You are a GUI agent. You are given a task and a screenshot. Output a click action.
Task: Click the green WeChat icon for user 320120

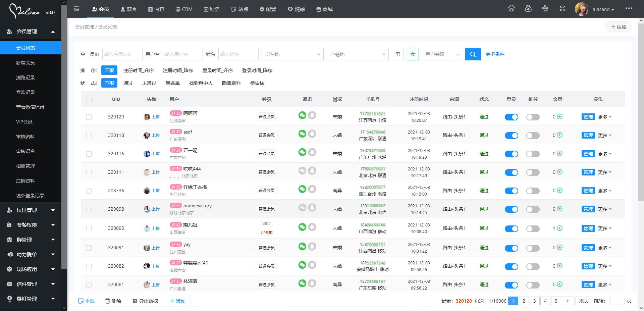pos(302,115)
